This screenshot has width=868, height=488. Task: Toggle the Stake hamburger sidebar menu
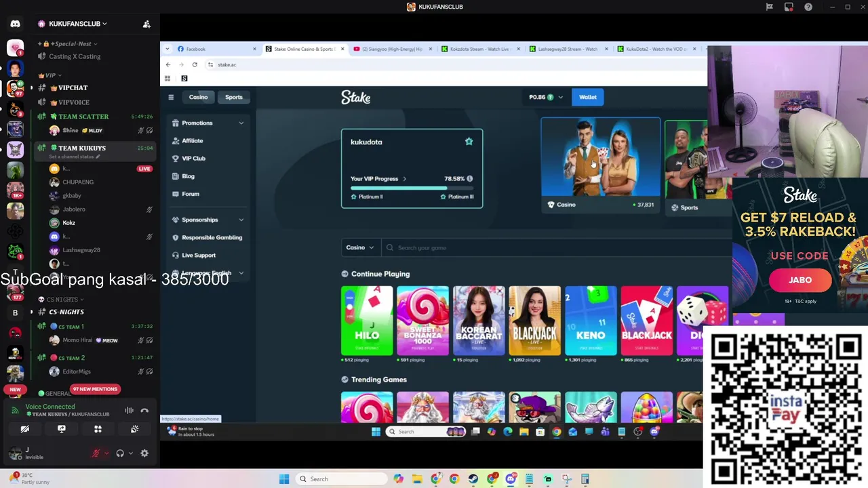pyautogui.click(x=171, y=97)
